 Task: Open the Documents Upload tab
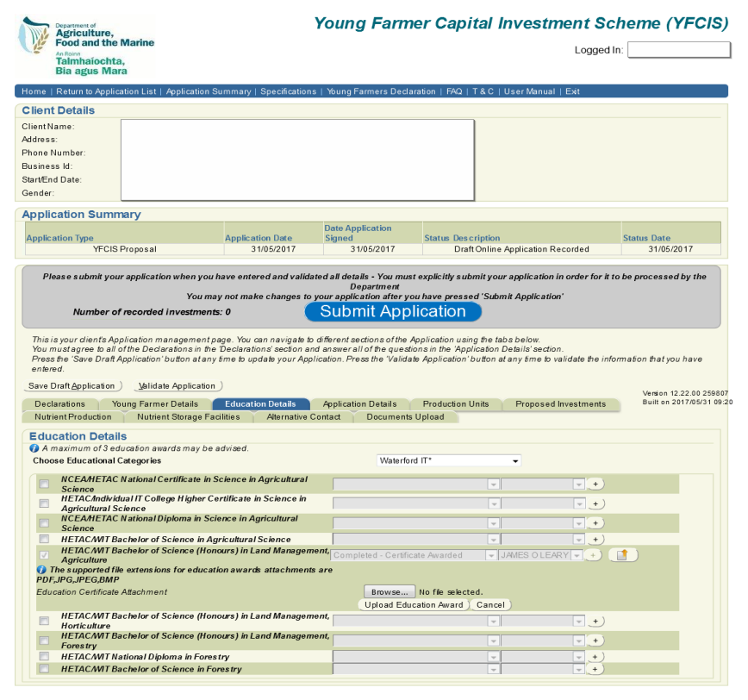[x=405, y=417]
